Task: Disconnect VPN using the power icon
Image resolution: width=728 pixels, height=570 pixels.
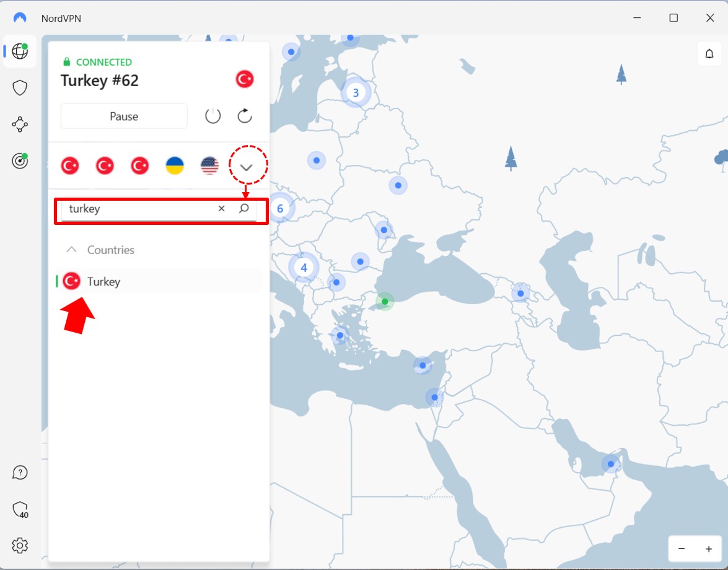Action: pos(213,116)
